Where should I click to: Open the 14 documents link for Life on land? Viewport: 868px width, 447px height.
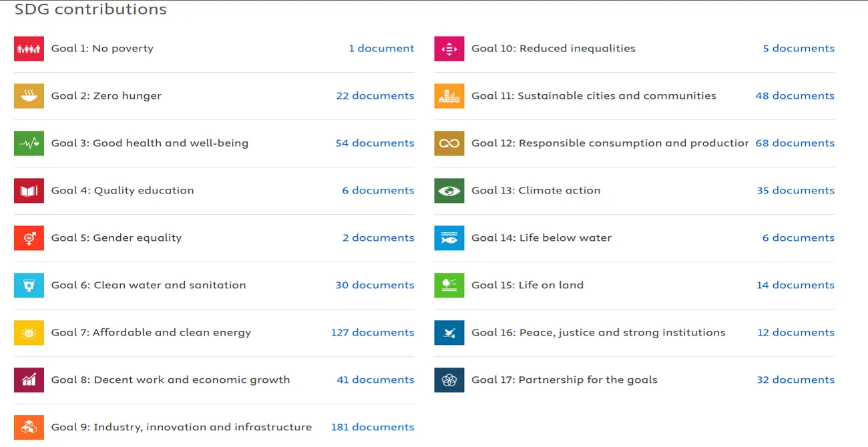(795, 285)
